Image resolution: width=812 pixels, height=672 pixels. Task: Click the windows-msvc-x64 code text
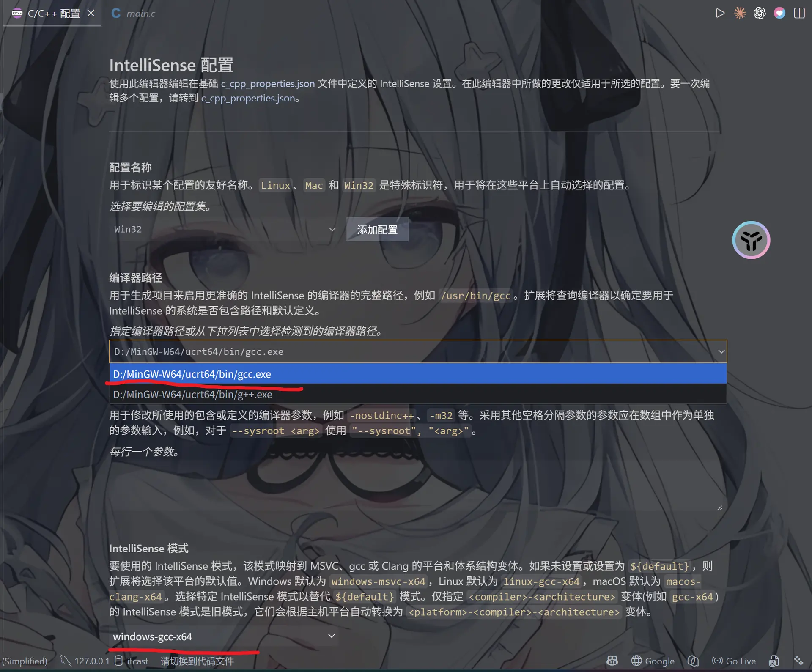pos(378,581)
